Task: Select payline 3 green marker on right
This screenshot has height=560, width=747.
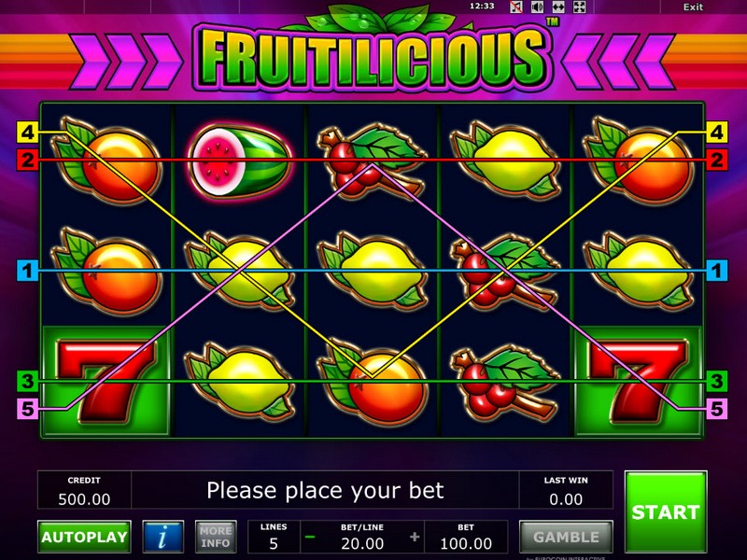Action: [x=716, y=381]
